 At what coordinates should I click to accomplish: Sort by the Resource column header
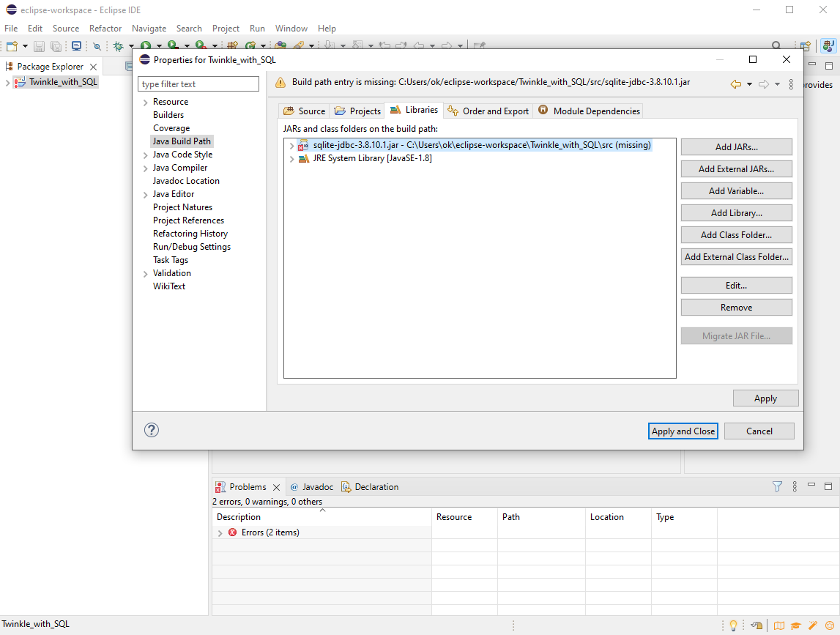tap(464, 516)
